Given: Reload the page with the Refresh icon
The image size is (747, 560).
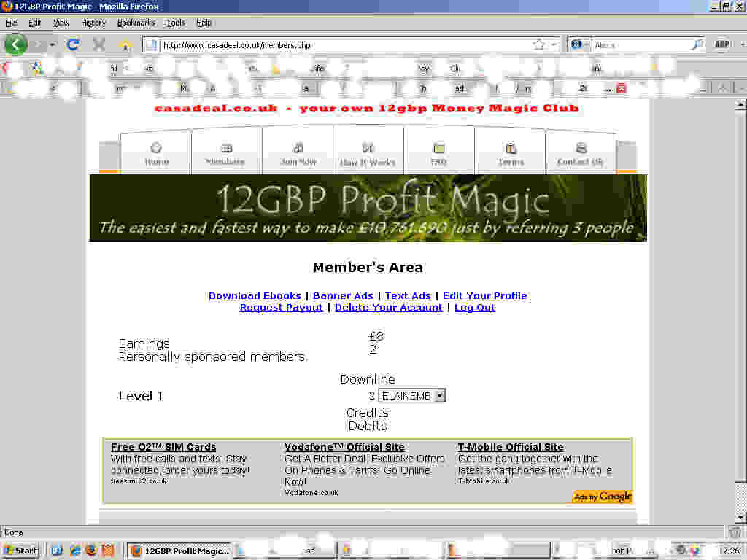Looking at the screenshot, I should click(73, 44).
